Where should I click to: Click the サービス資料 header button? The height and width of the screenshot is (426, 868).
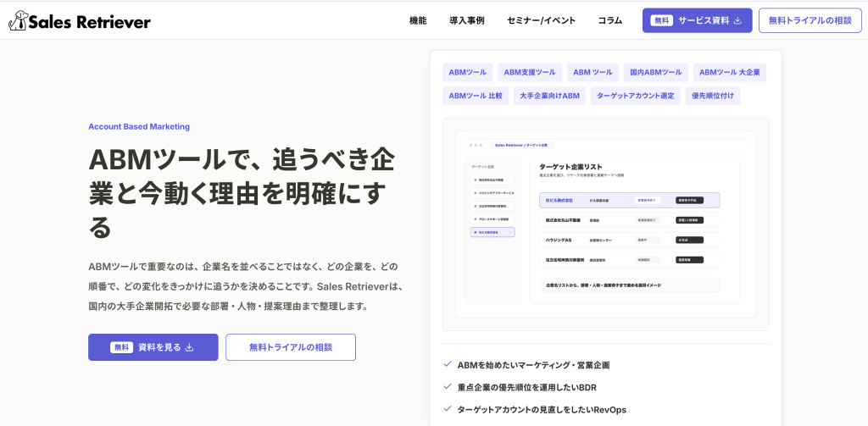tap(697, 20)
